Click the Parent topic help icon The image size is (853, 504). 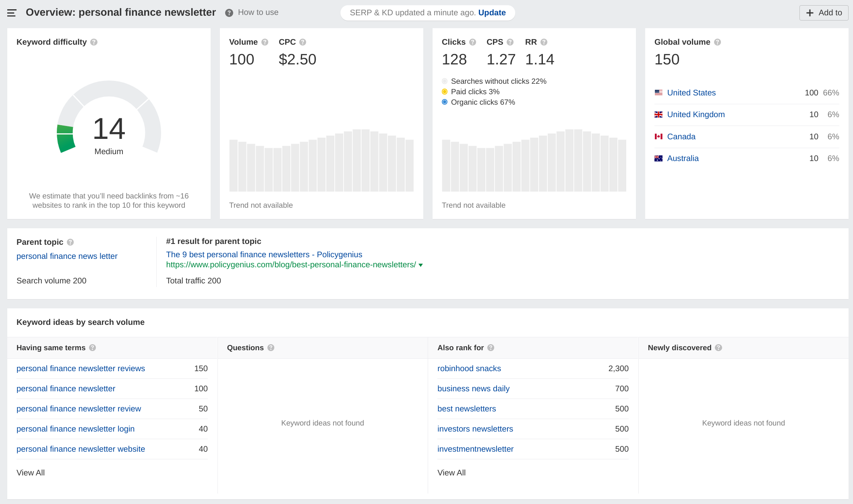70,242
